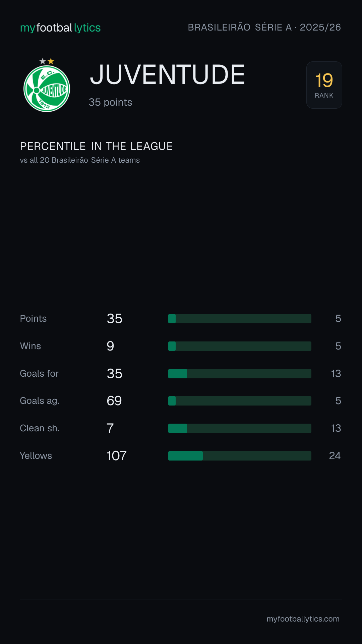Select the Wins percentile bar
362x644 pixels.
(x=240, y=346)
